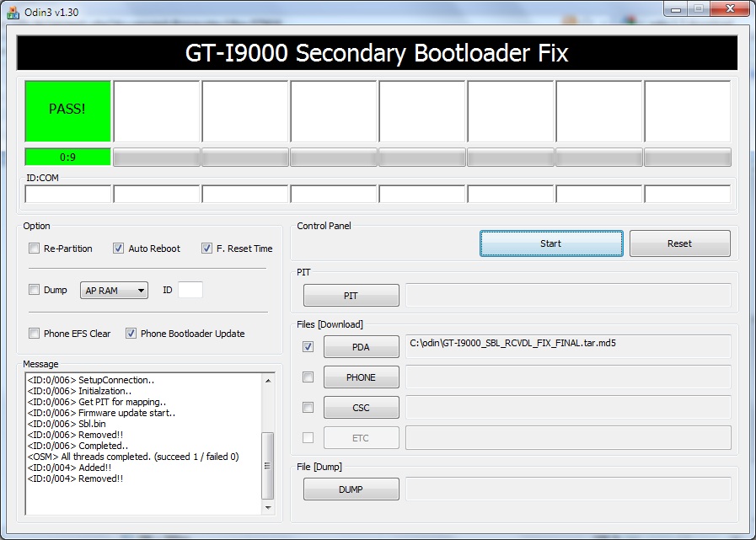Image resolution: width=756 pixels, height=540 pixels.
Task: Toggle F. Reset Time checkbox
Action: click(206, 249)
